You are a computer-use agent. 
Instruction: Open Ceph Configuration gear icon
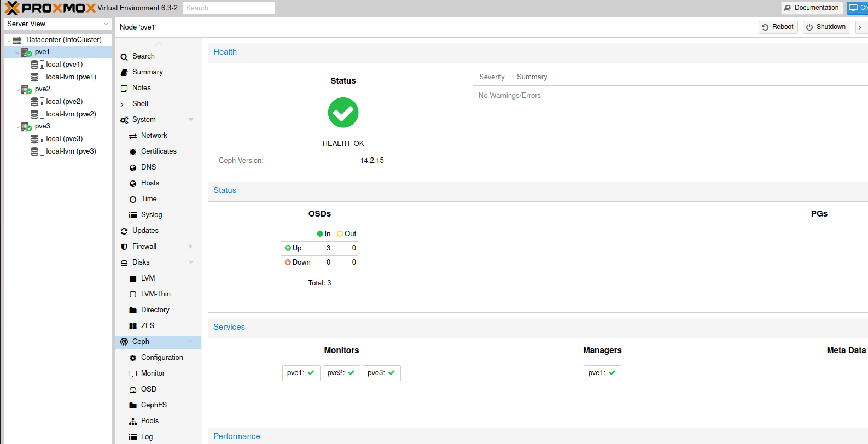pos(133,358)
